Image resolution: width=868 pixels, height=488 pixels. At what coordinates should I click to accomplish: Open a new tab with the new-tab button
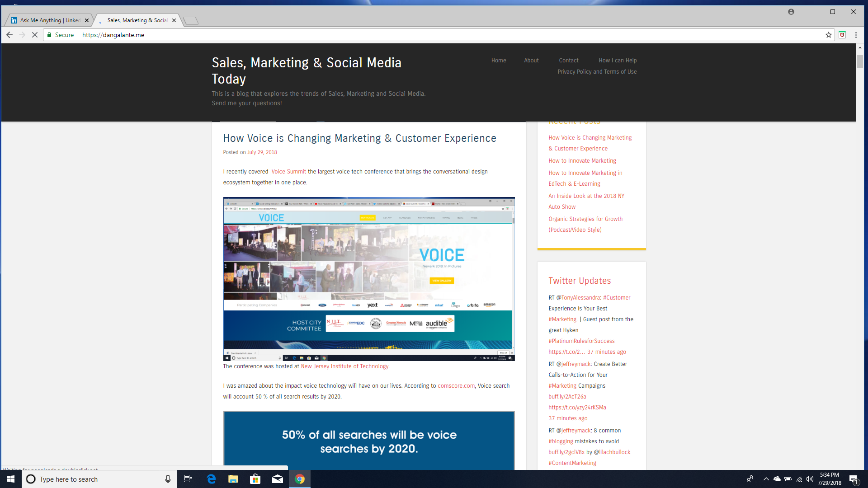[191, 20]
